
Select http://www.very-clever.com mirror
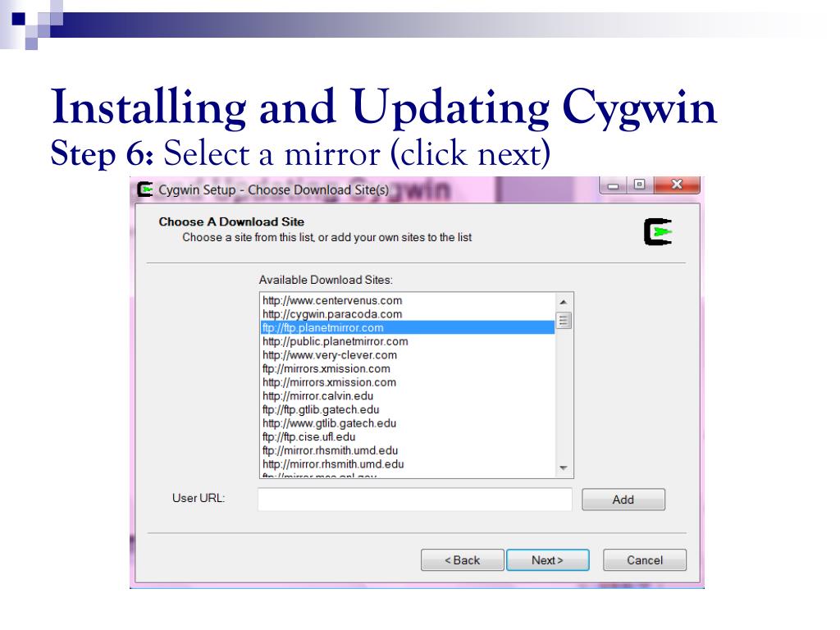(407, 354)
